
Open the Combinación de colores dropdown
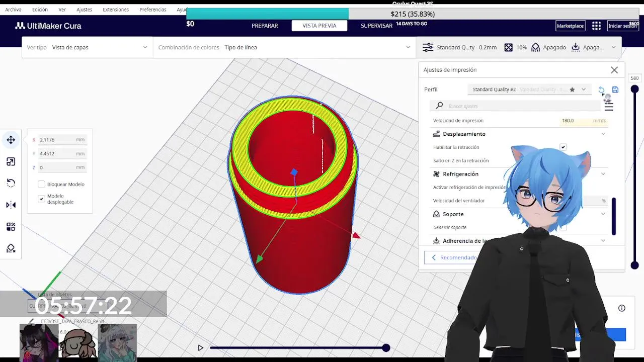point(284,47)
